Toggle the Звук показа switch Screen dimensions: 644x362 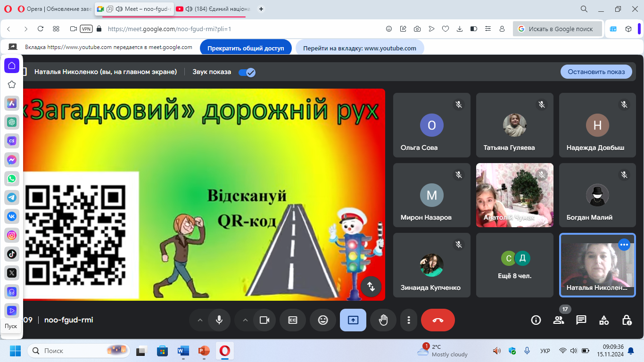[x=247, y=72]
